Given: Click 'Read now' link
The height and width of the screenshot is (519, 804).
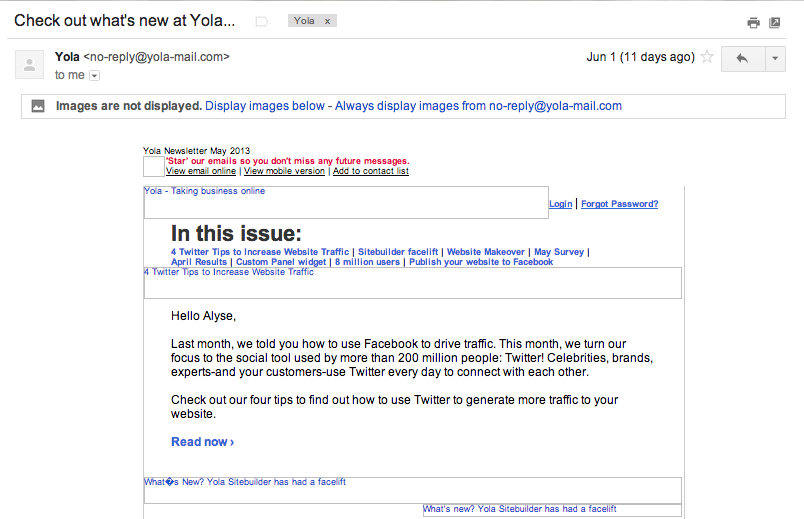Looking at the screenshot, I should click(203, 442).
